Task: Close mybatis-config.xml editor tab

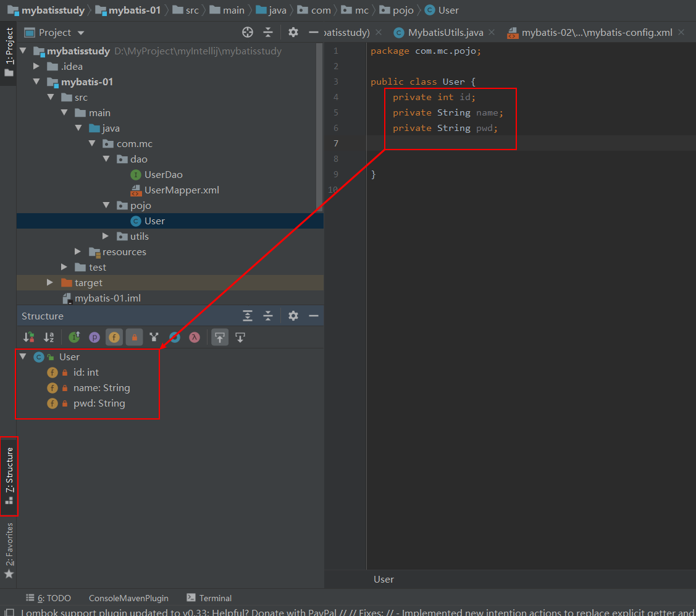Action: click(x=681, y=32)
